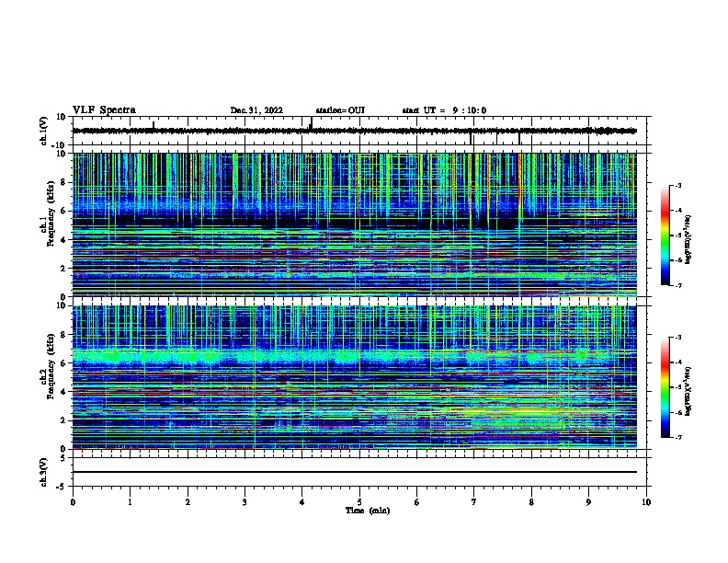Screen dimensions: 728x563
Task: Click the ch.1 voltage waveform trace panel
Action: (359, 131)
